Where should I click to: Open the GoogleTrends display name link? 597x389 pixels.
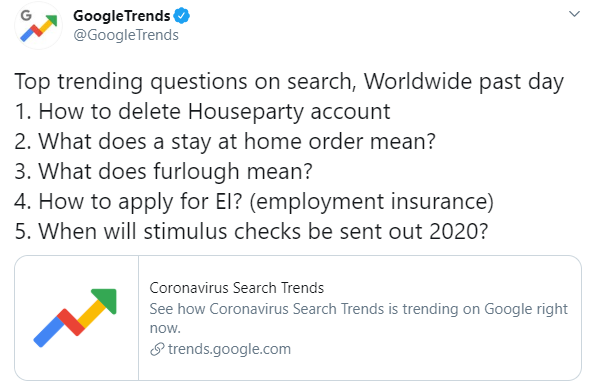point(121,16)
